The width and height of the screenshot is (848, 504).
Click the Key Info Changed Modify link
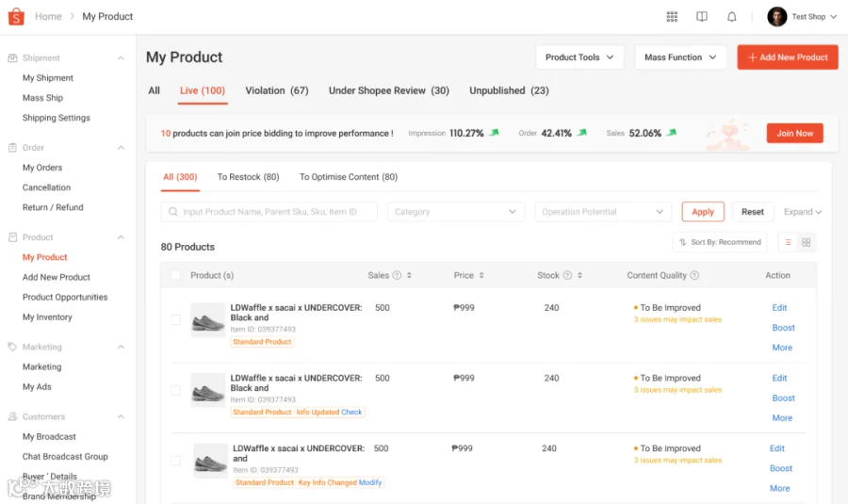[x=370, y=482]
